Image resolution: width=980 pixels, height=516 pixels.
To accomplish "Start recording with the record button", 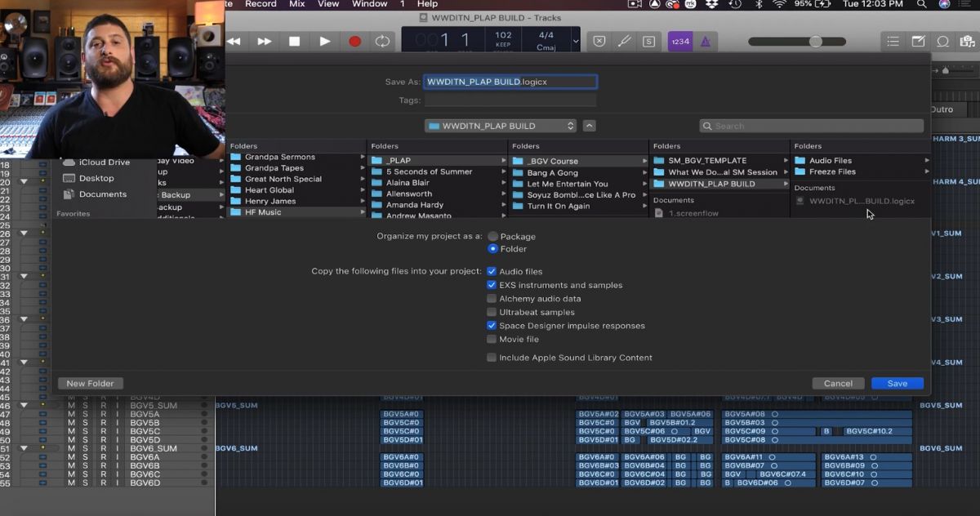I will point(353,41).
